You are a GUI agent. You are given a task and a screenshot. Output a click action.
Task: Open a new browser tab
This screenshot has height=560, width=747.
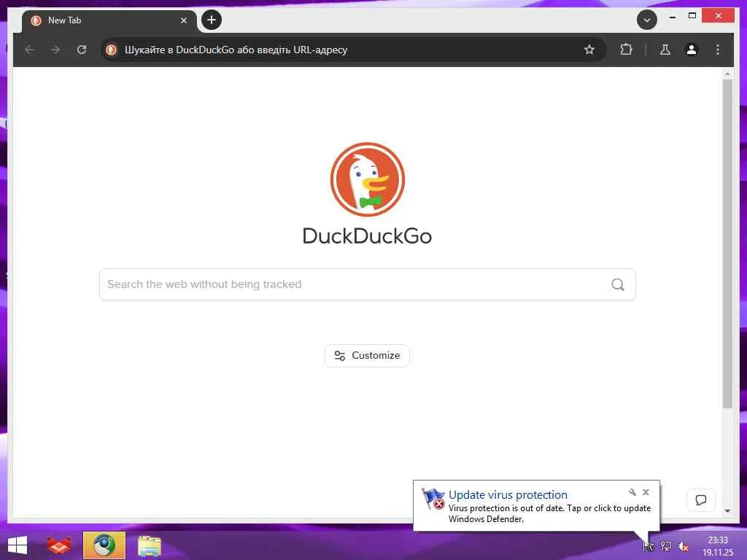click(x=211, y=20)
